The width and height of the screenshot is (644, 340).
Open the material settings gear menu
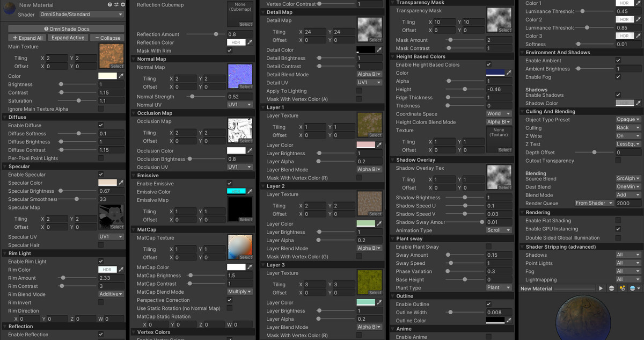[x=122, y=5]
